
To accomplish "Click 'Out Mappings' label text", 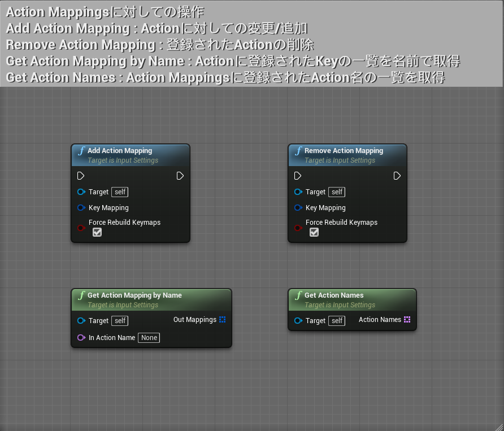I will [x=195, y=320].
